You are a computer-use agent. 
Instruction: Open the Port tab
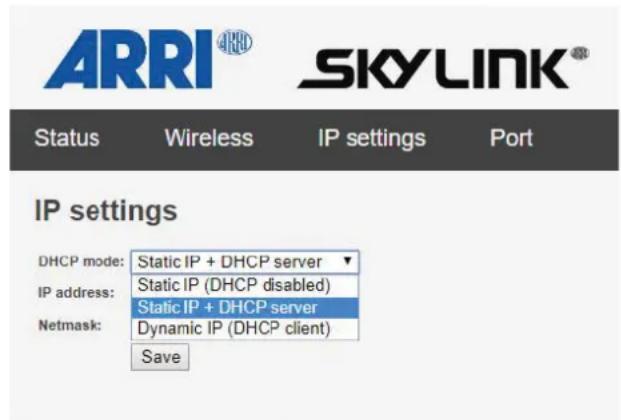[511, 138]
